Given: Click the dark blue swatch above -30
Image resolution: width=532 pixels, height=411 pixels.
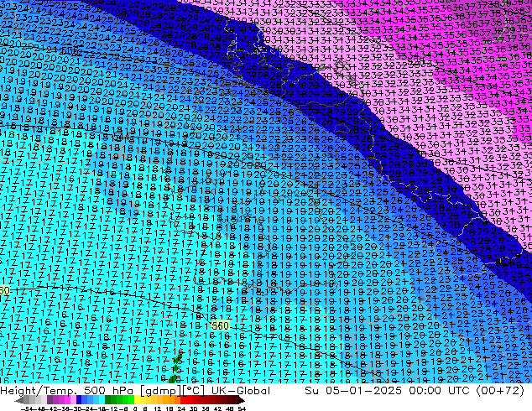Looking at the screenshot, I should [x=79, y=399].
